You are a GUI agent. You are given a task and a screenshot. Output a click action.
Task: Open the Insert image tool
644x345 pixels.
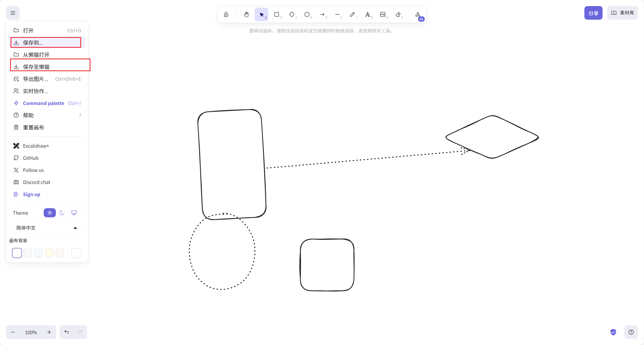(383, 14)
